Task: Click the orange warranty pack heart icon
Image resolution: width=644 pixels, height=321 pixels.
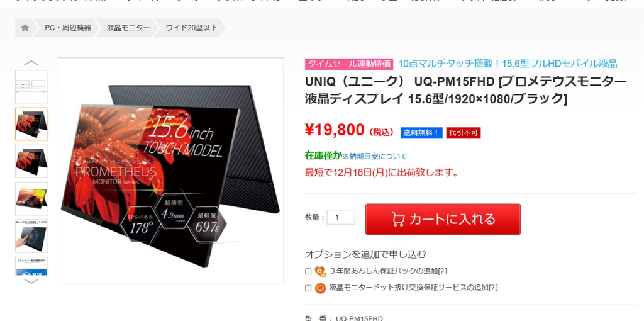Action: click(x=320, y=271)
